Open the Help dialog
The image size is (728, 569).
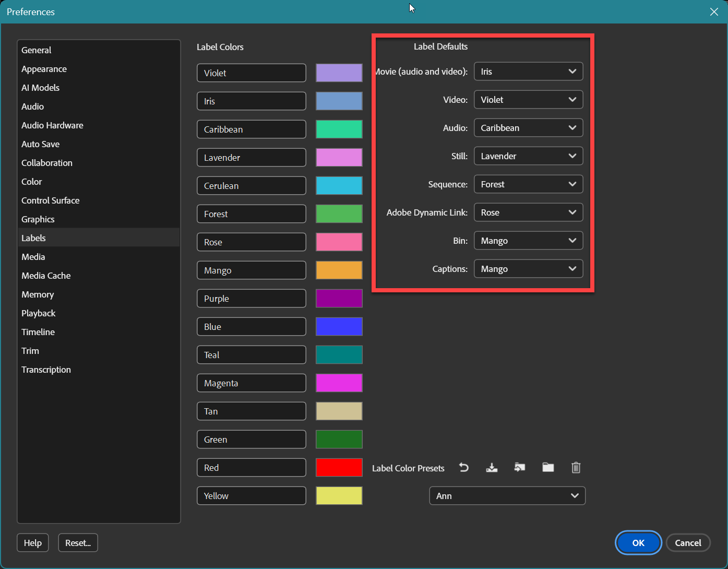point(32,542)
